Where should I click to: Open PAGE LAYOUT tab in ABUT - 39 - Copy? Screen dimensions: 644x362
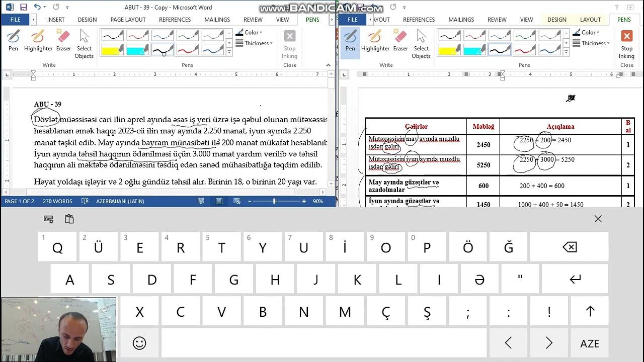click(x=128, y=20)
